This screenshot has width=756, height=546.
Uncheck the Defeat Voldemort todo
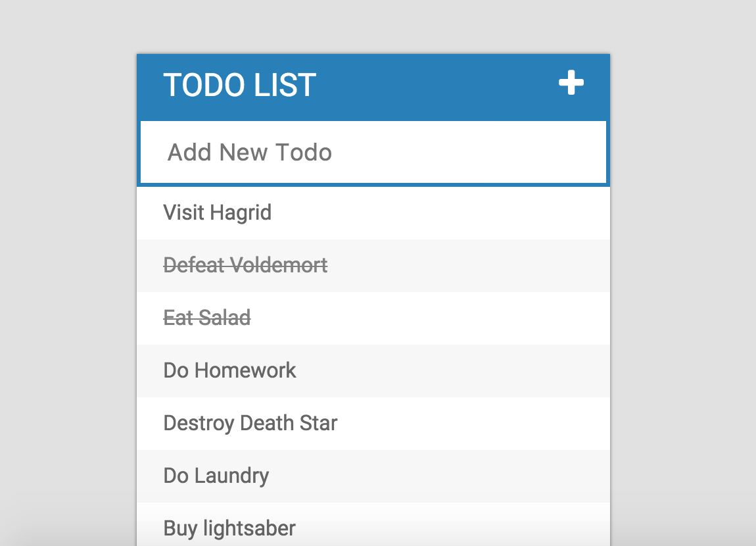pyautogui.click(x=245, y=266)
